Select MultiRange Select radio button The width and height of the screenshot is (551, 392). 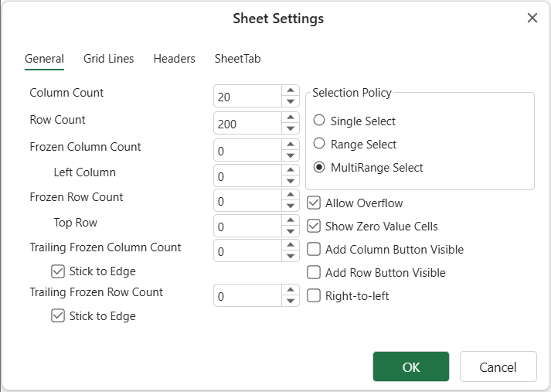click(x=319, y=167)
